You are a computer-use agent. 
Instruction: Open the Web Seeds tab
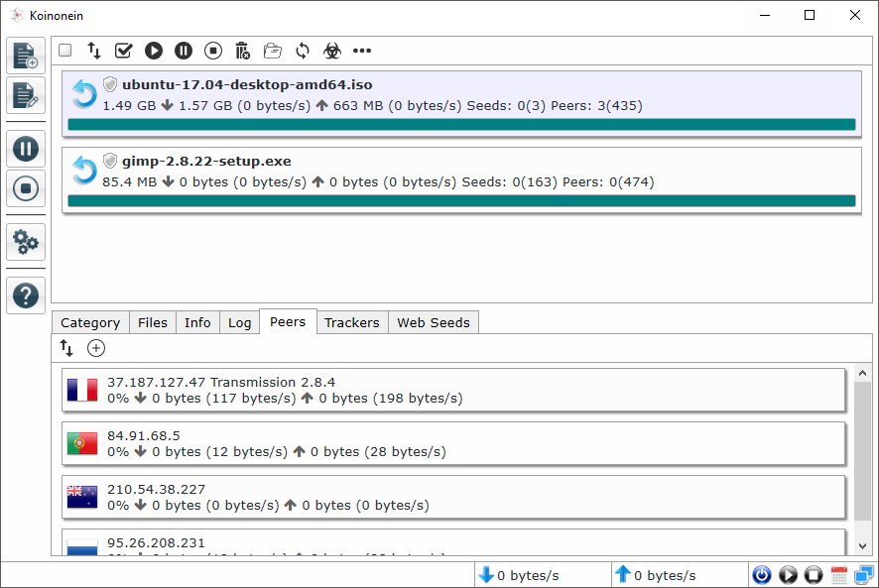pyautogui.click(x=434, y=322)
